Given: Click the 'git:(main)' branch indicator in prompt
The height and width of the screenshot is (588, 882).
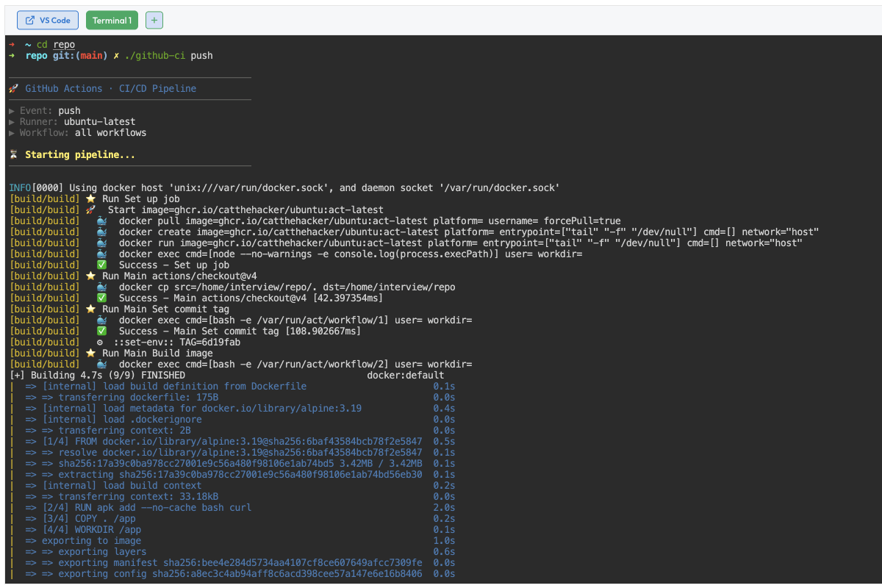Looking at the screenshot, I should pyautogui.click(x=80, y=56).
